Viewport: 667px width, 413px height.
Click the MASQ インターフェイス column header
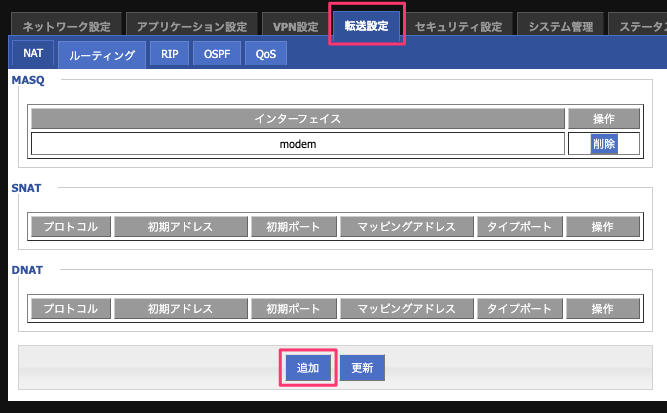click(298, 118)
